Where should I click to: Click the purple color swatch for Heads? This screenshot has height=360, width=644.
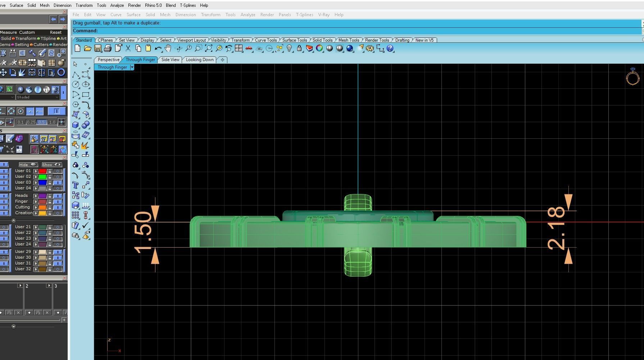(x=42, y=196)
